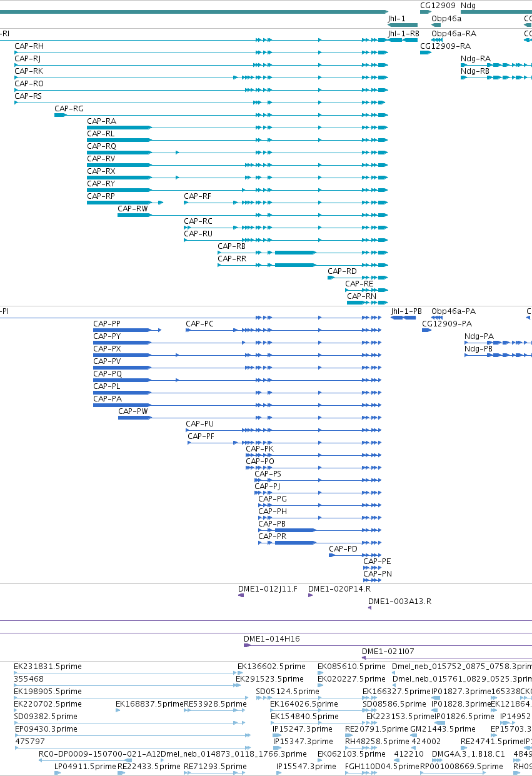
Task: Select the CAP-RA transcript label
Action: pos(101,121)
